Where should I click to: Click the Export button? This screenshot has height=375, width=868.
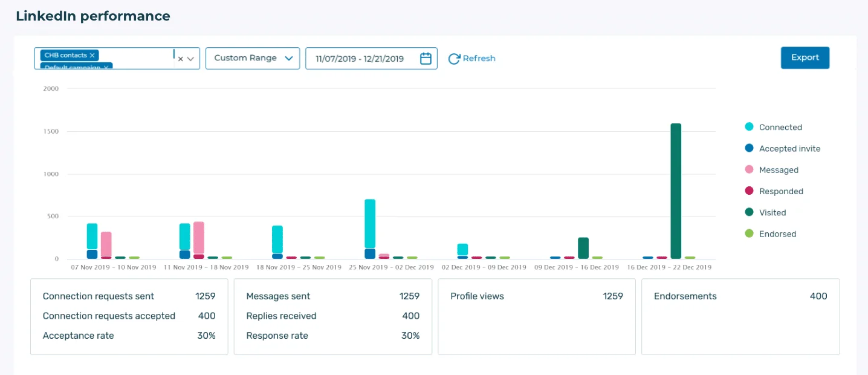pos(805,57)
